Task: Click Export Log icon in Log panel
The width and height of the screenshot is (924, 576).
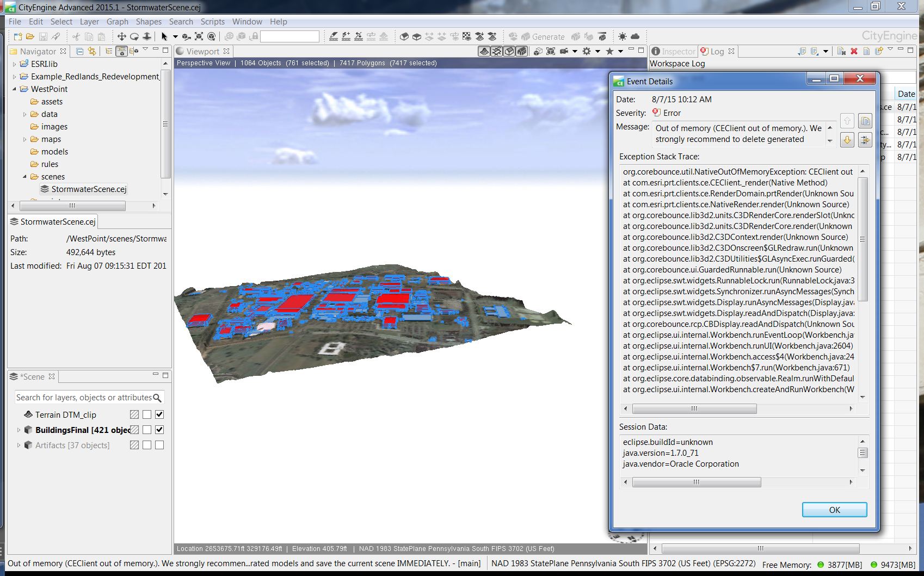Action: (802, 51)
